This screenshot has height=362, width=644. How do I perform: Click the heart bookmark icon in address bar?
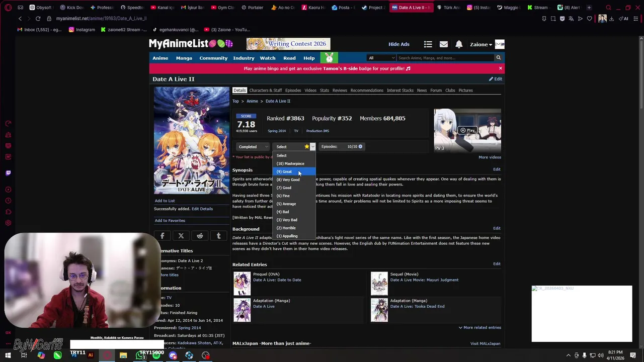pos(589,19)
